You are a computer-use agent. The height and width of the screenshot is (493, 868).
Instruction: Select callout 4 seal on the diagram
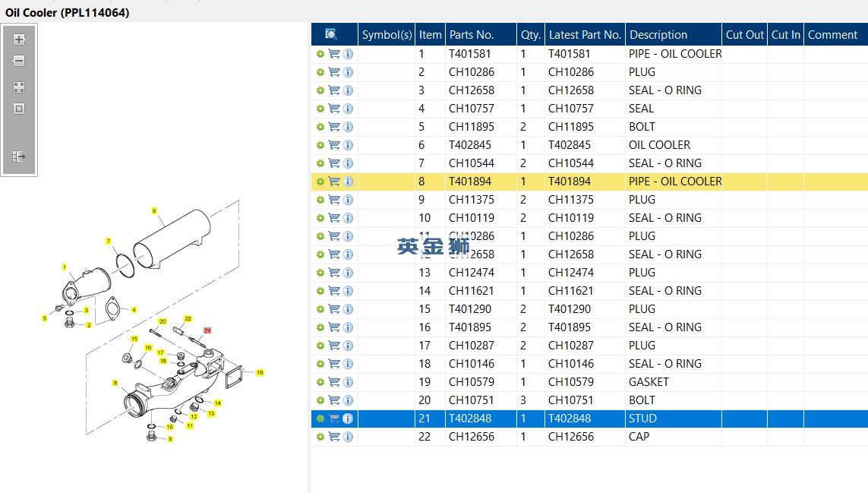134,310
